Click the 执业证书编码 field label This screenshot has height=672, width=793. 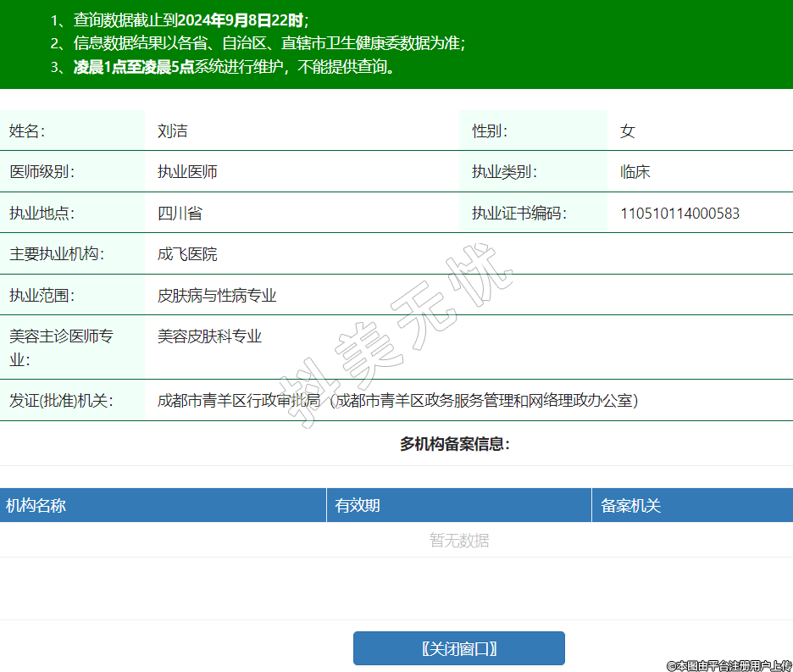pyautogui.click(x=518, y=214)
